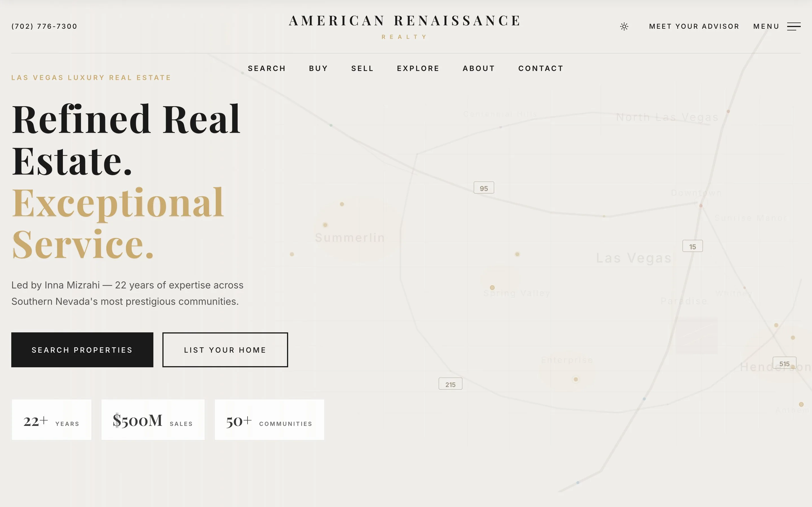The height and width of the screenshot is (507, 812).
Task: Click the Highway 95 shield on the map
Action: click(484, 187)
